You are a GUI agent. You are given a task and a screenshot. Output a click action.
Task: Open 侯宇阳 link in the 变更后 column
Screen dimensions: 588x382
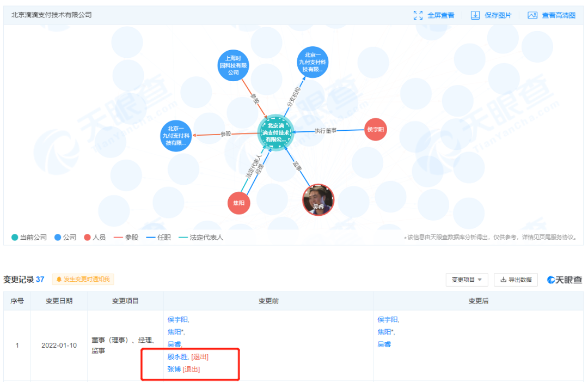pyautogui.click(x=388, y=319)
